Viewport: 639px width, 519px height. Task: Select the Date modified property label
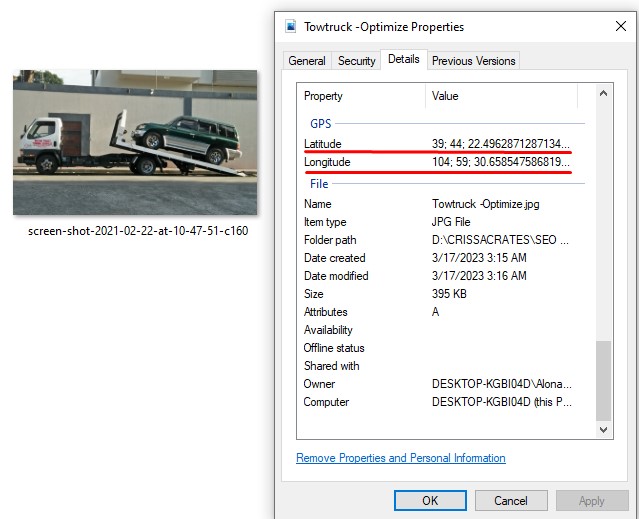coord(336,276)
